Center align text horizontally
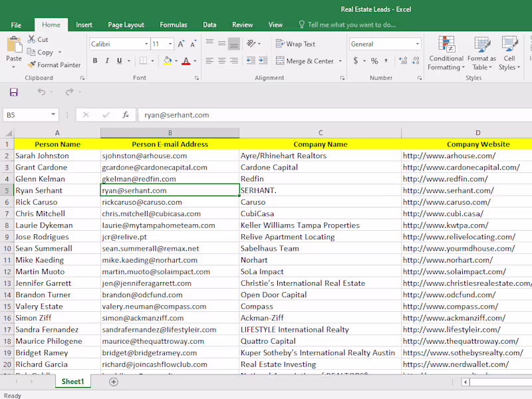The height and width of the screenshot is (399, 532). (x=221, y=61)
